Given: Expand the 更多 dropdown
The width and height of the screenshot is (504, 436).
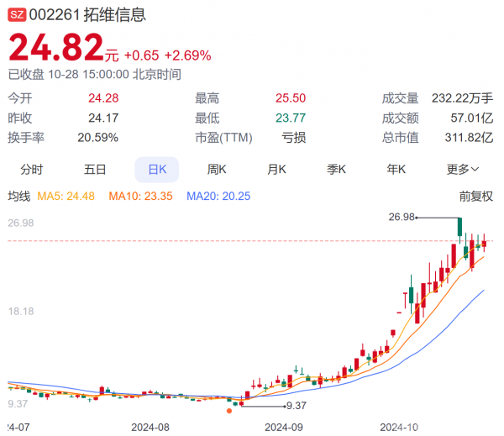Looking at the screenshot, I should [463, 170].
